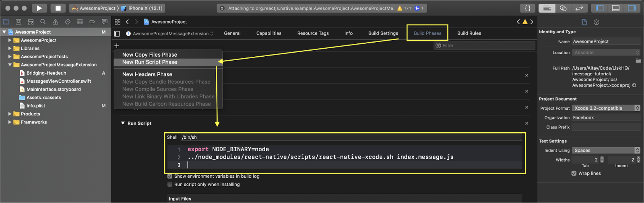Add a new build phase with plus
644x203 pixels.
(117, 46)
